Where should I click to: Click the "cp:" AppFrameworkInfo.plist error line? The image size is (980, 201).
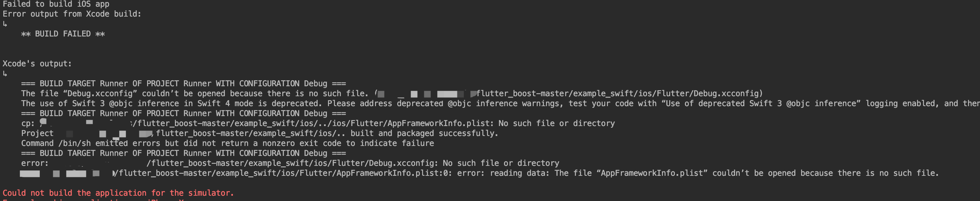318,123
